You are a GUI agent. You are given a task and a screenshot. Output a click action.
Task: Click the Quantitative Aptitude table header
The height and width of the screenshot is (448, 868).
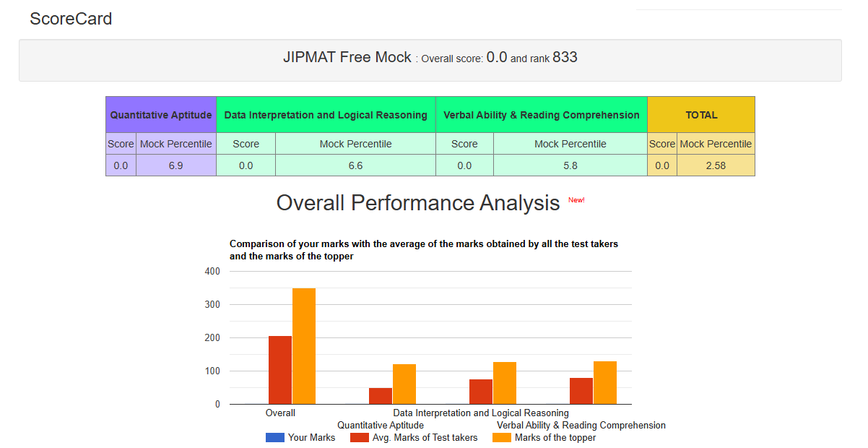tap(161, 115)
